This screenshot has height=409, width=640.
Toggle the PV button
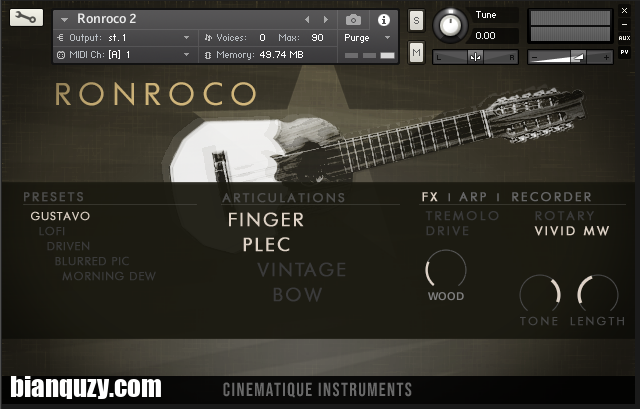point(624,52)
